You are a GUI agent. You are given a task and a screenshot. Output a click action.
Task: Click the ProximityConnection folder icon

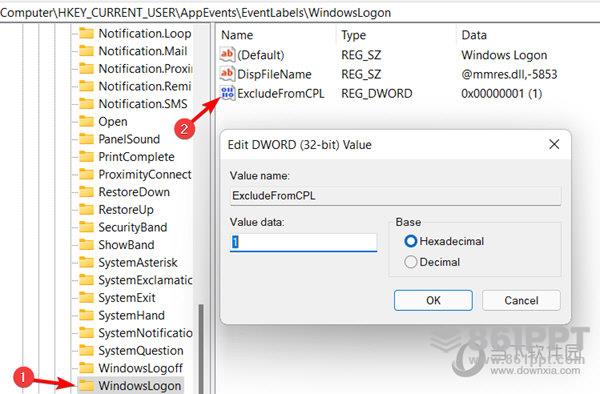[86, 174]
